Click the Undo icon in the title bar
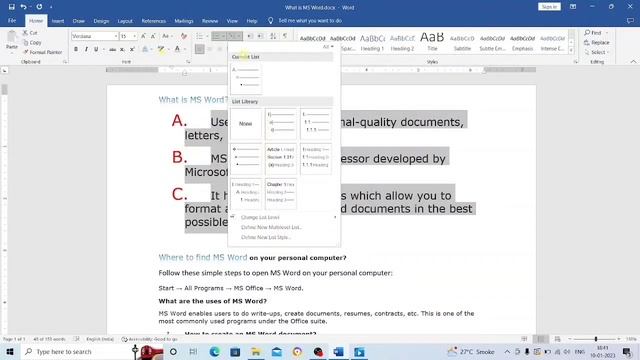Image resolution: width=640 pixels, height=360 pixels. coord(23,7)
